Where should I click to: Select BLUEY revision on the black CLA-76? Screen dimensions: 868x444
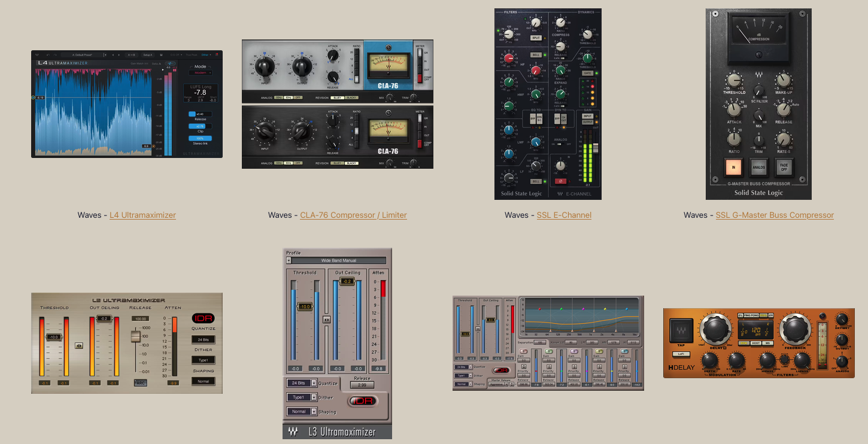pos(338,163)
